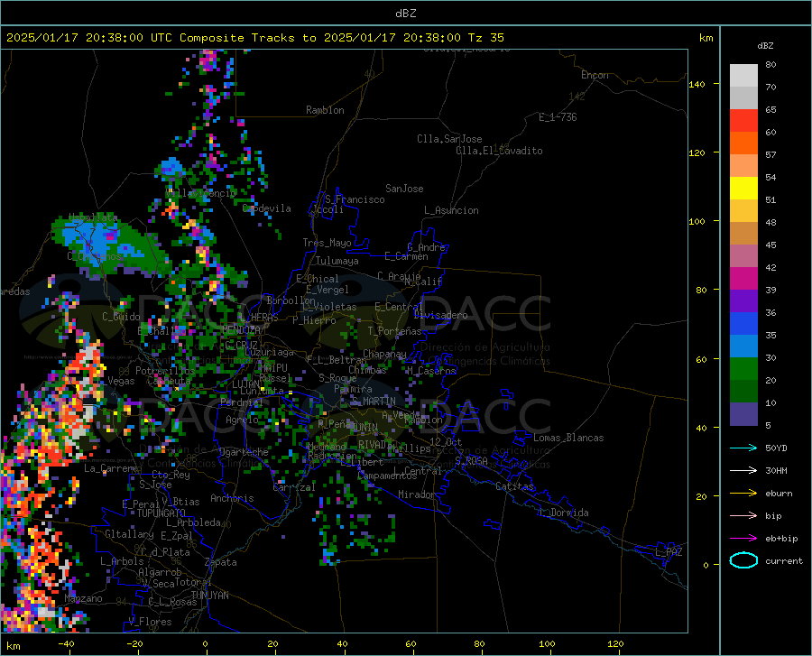Click the 51 dBZ yellow legend swatch

[x=743, y=189]
